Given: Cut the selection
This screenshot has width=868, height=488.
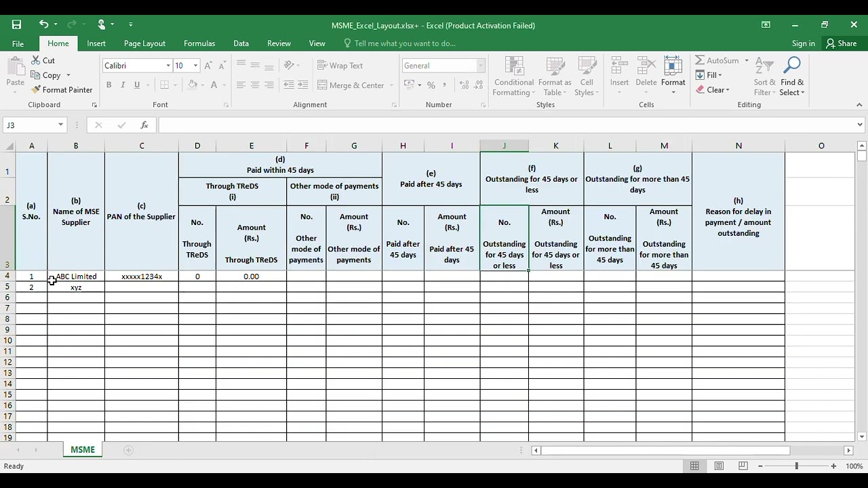Looking at the screenshot, I should 43,60.
